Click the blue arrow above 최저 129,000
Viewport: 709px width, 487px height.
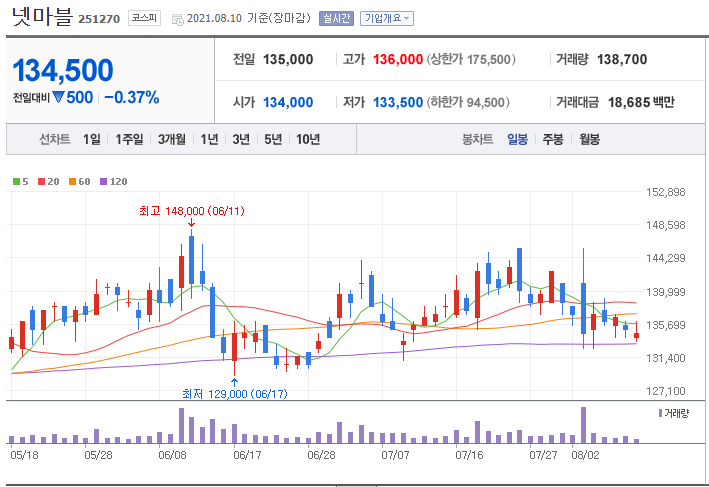click(x=234, y=383)
